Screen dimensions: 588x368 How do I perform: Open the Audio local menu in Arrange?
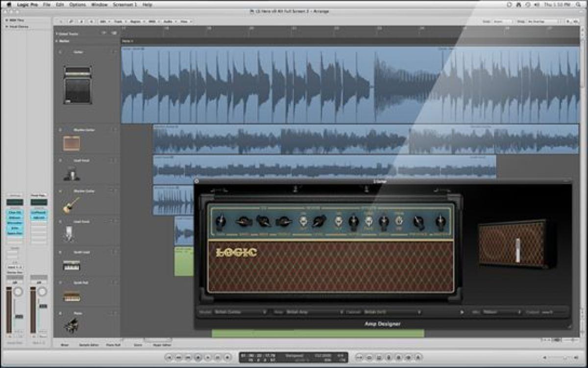coord(169,22)
